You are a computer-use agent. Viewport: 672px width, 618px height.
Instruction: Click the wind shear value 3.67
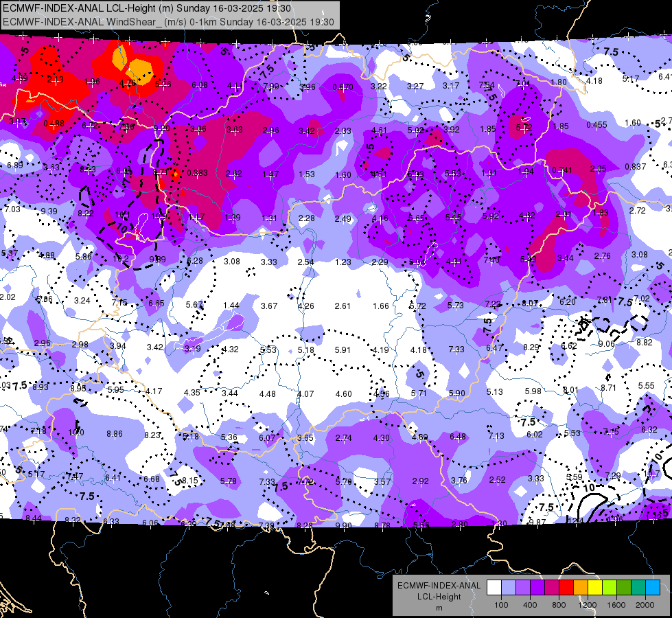point(269,306)
